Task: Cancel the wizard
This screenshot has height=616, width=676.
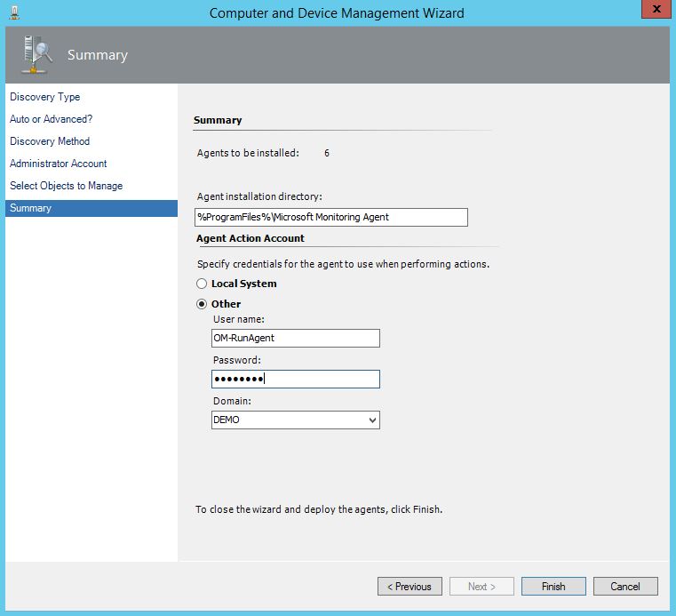Action: coord(625,587)
